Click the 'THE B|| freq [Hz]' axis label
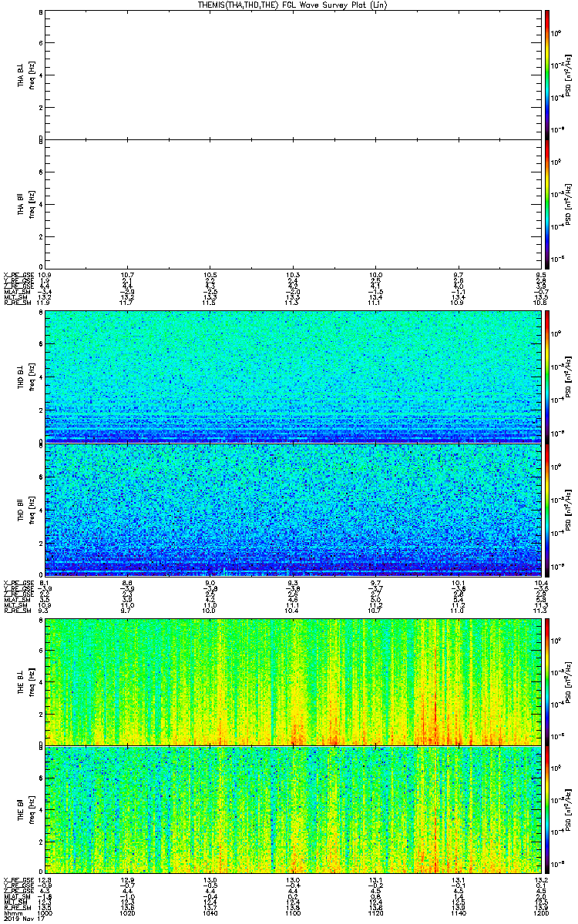 [25, 810]
